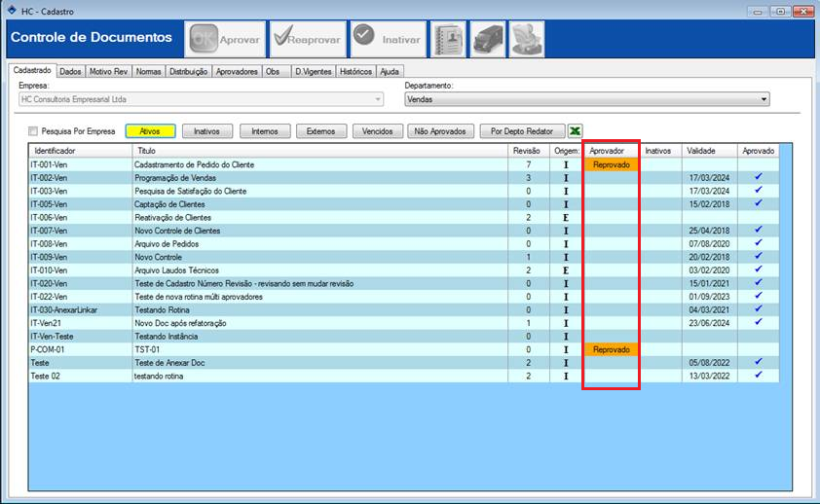Click Aprovado checkmark for IT-008-Ven
This screenshot has width=820, height=504.
coord(759,243)
